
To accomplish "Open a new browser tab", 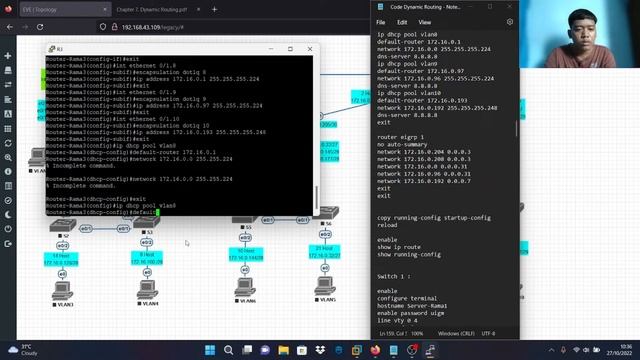I will point(214,9).
